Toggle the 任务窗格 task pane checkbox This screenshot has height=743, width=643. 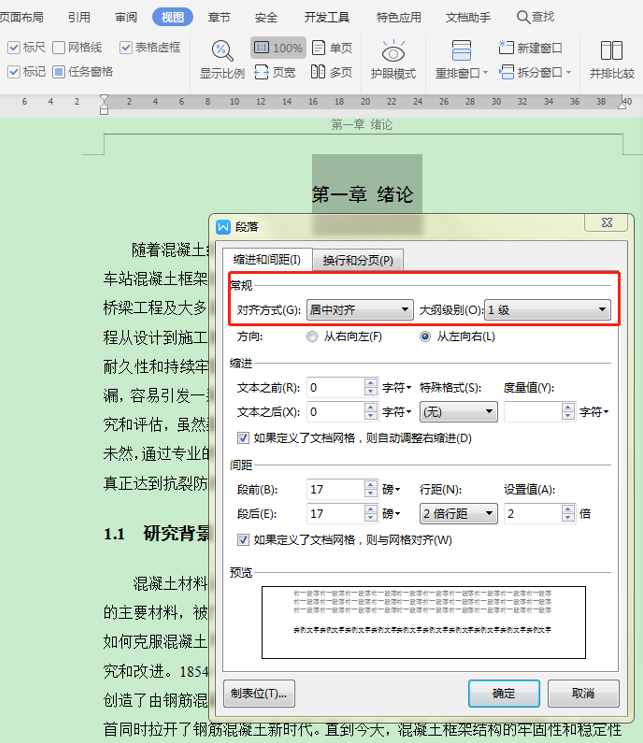[x=58, y=72]
